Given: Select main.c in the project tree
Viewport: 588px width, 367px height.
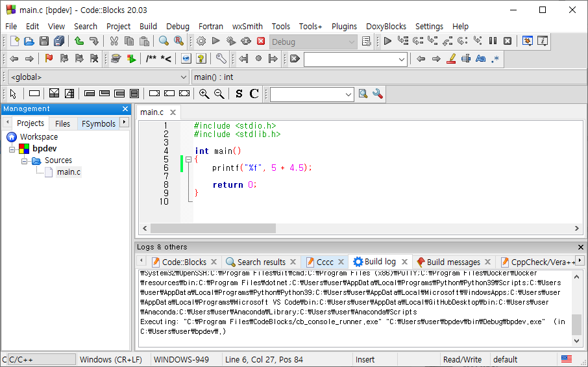Looking at the screenshot, I should [x=69, y=172].
